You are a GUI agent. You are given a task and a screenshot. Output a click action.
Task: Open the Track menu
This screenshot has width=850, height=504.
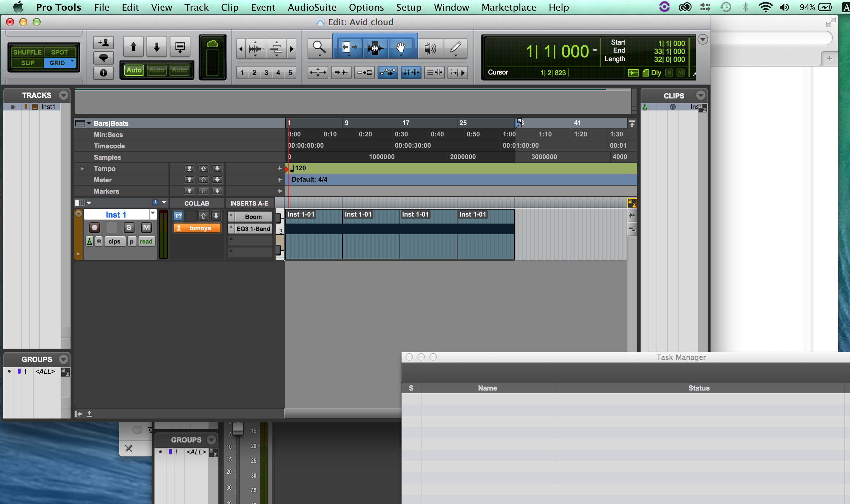[x=196, y=7]
